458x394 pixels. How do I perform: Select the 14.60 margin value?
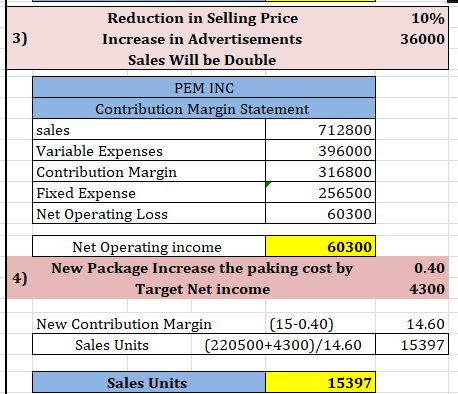click(x=426, y=324)
